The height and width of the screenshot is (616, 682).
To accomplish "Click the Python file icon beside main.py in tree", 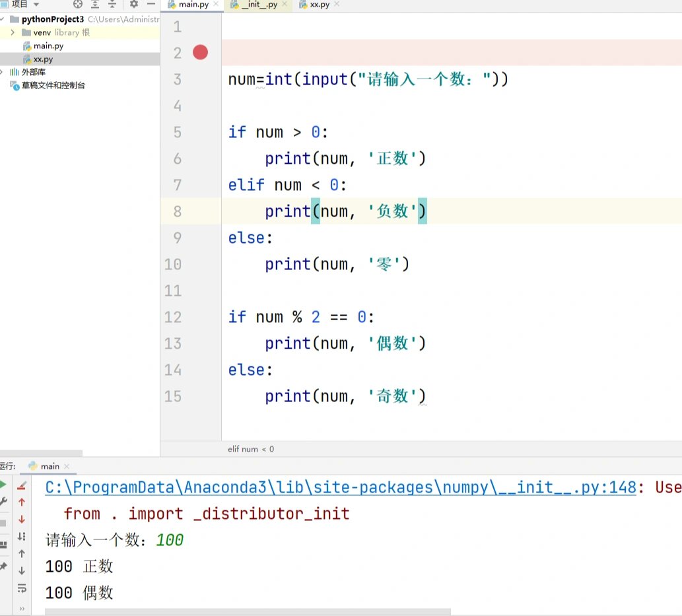I will 27,46.
